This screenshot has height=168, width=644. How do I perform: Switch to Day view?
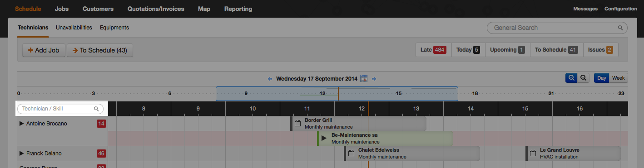point(602,78)
